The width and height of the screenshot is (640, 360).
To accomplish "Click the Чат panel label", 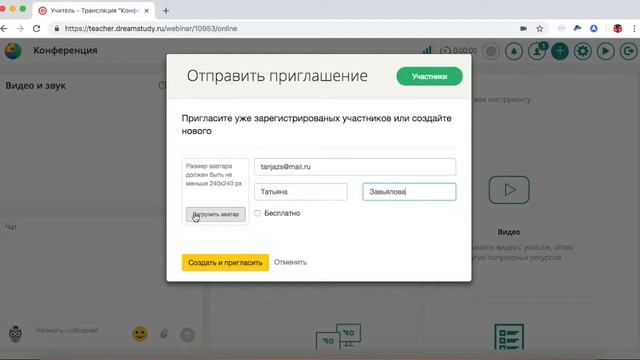I will pos(11,227).
